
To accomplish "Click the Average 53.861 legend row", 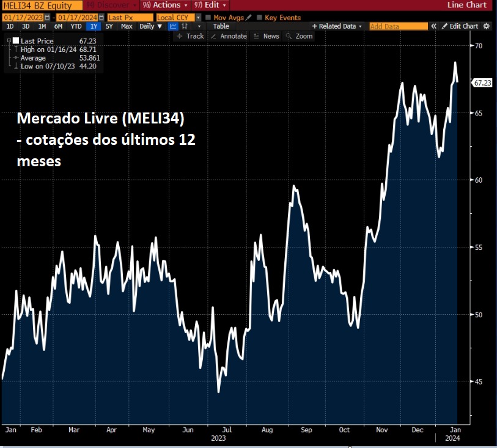I will (x=56, y=57).
